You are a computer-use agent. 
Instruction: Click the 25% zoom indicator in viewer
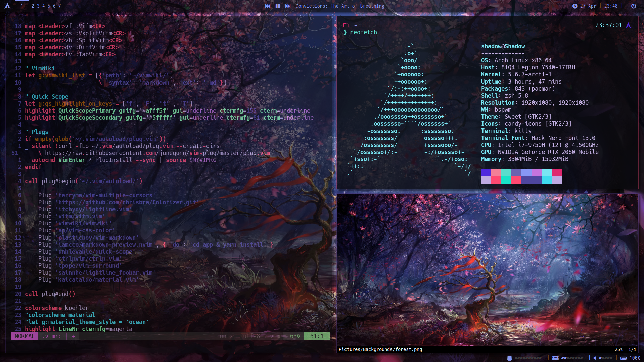(619, 349)
